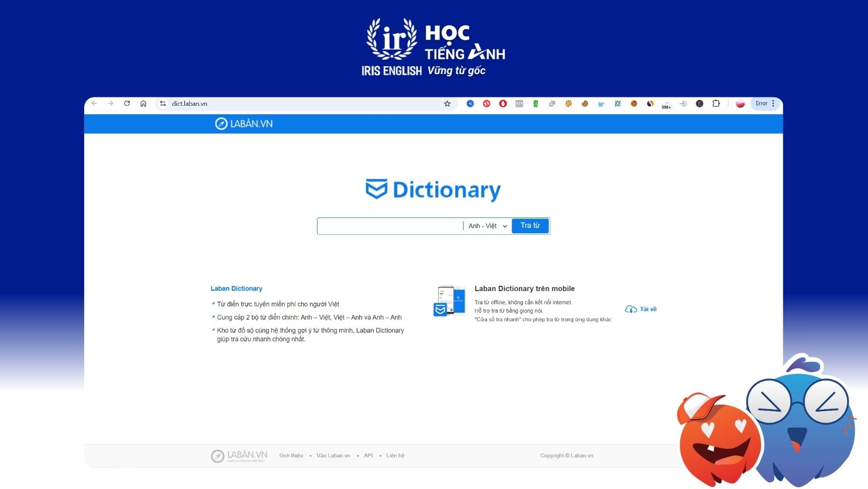Open the Chrome three-dot menu
868x489 pixels.
click(773, 104)
